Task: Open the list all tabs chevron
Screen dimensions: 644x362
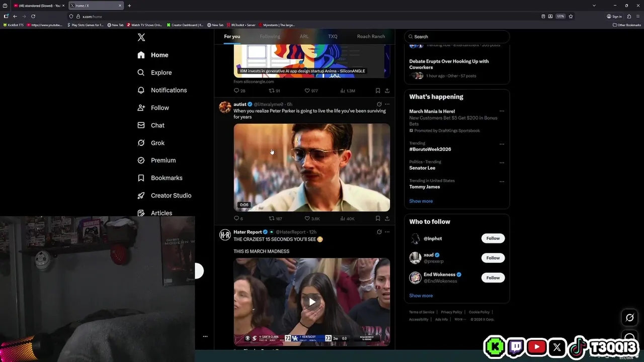Action: click(594, 6)
